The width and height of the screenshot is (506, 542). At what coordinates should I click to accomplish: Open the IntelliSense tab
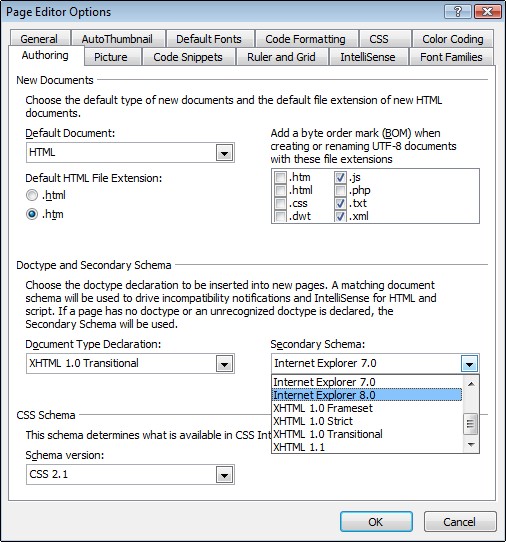pos(368,57)
